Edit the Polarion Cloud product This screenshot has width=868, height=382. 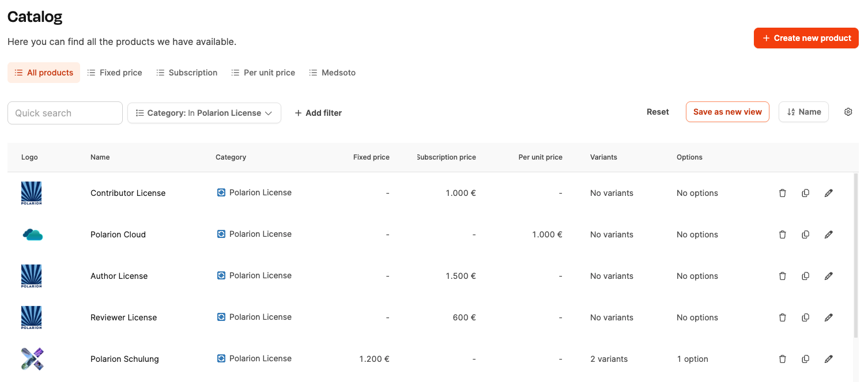[828, 235]
